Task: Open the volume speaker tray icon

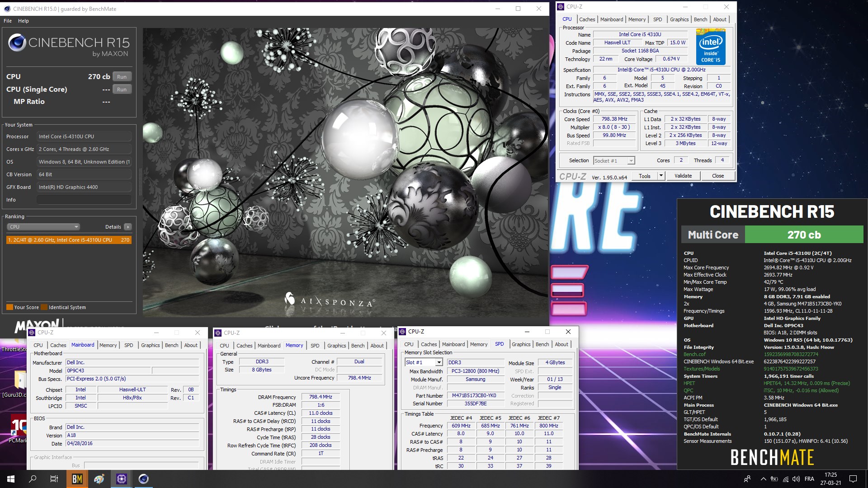Action: pyautogui.click(x=796, y=479)
